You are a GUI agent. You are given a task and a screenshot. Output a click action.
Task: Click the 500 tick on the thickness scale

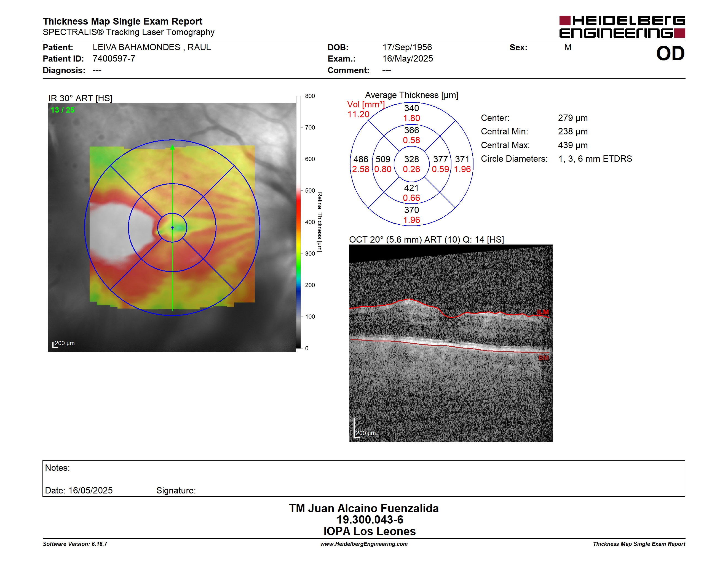pos(309,190)
